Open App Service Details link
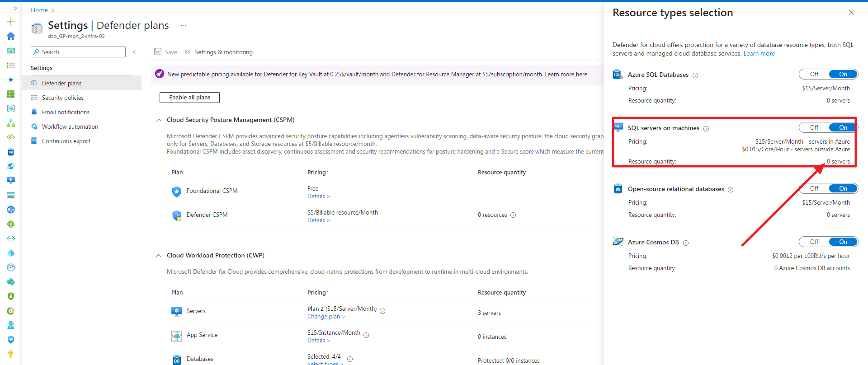The width and height of the screenshot is (868, 365). point(319,341)
